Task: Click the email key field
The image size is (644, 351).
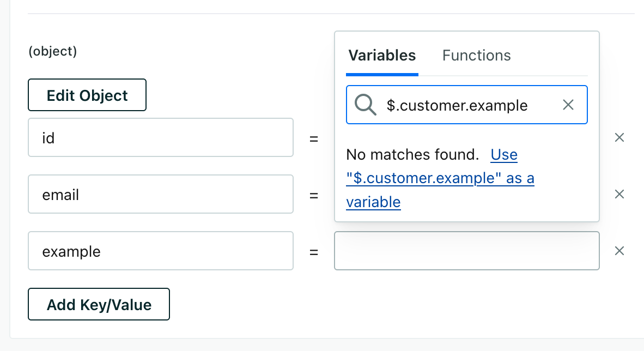Action: [x=161, y=194]
